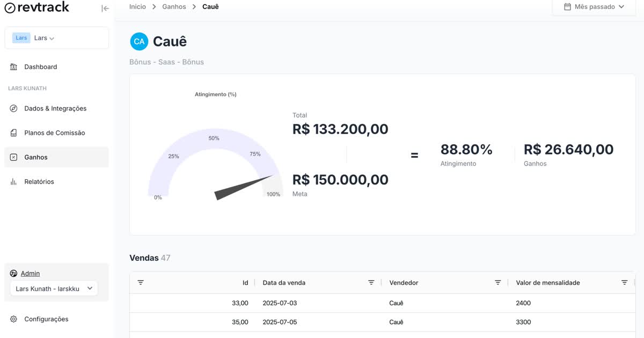Image resolution: width=644 pixels, height=338 pixels.
Task: Click the Relatórios bar chart icon
Action: (14, 182)
